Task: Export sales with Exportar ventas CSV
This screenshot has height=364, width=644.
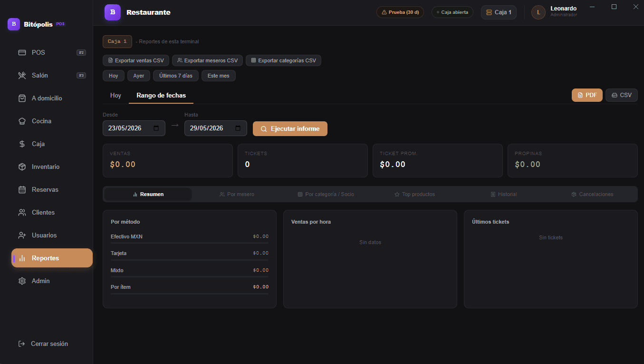Action: coord(136,60)
